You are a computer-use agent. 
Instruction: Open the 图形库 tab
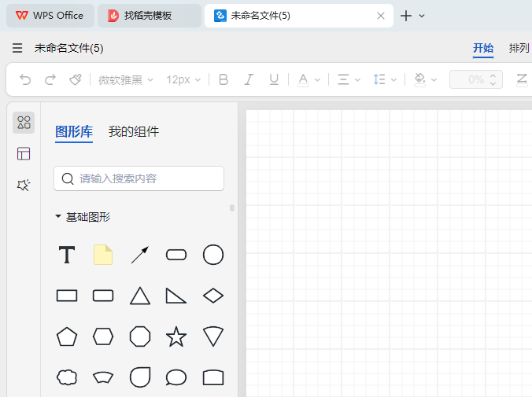click(74, 131)
